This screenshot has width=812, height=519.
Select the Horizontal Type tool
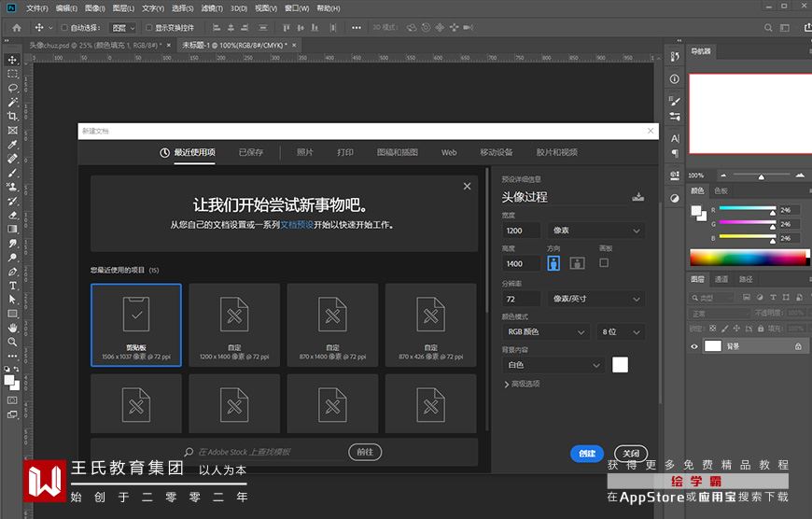pos(12,286)
